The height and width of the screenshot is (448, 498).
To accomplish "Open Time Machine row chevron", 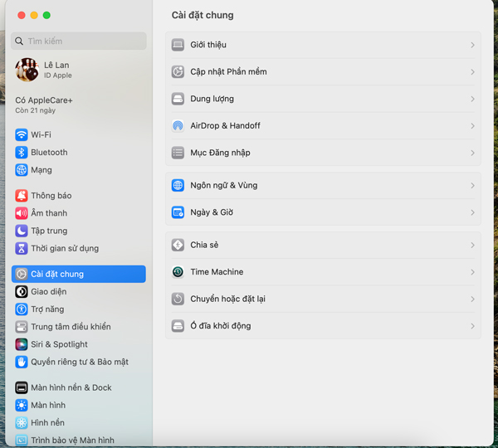I will pyautogui.click(x=472, y=272).
